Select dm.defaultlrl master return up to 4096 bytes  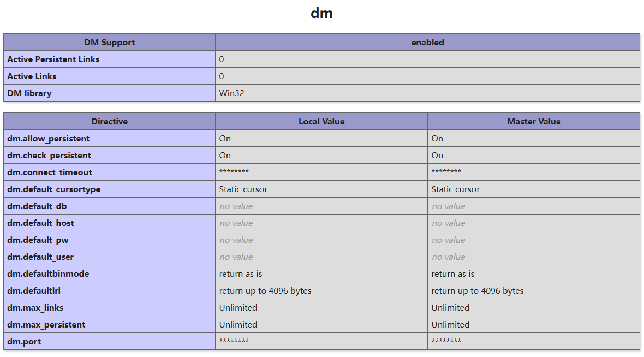(x=478, y=291)
